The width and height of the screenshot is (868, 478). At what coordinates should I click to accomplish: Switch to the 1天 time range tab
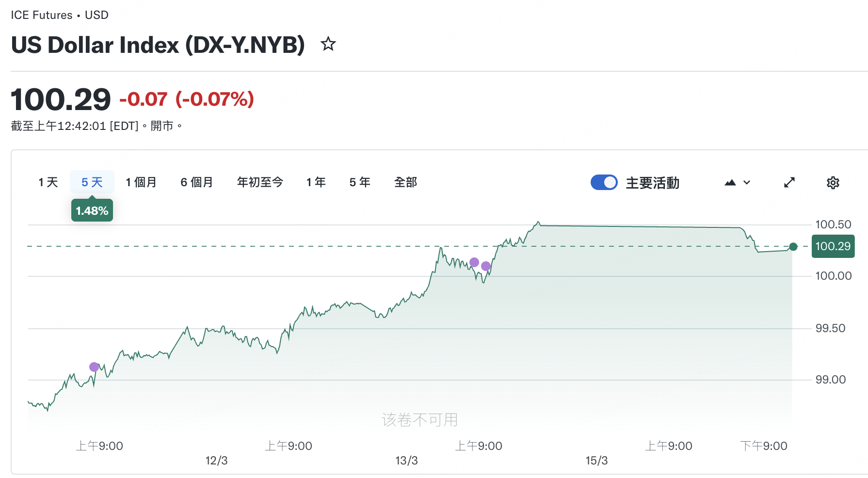(48, 182)
